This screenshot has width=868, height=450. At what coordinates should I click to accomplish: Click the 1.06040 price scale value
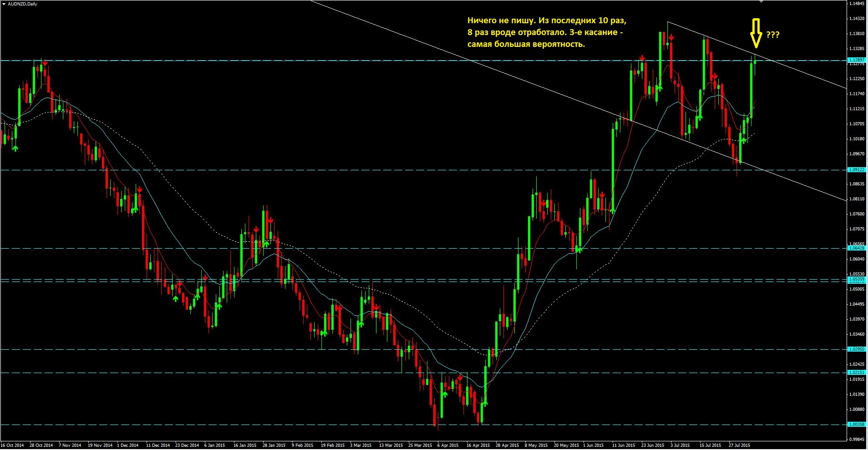(x=857, y=259)
